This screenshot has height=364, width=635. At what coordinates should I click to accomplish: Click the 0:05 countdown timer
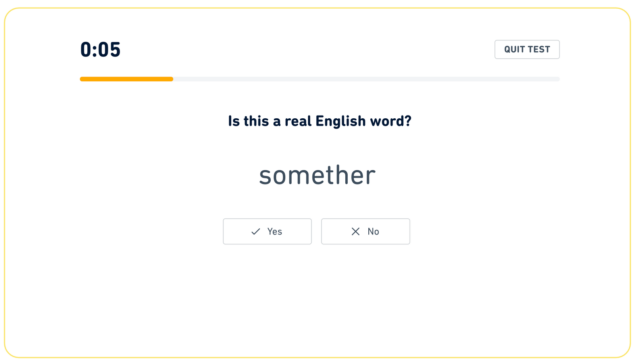coord(100,49)
